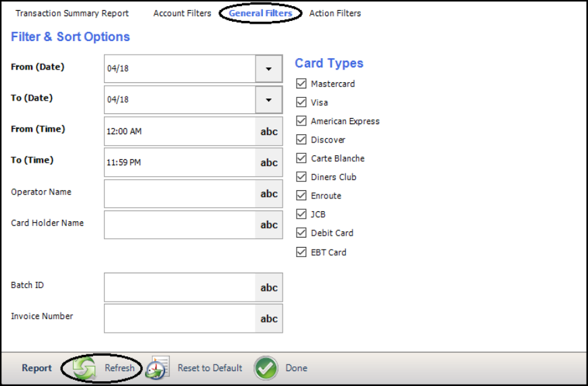
Task: Uncheck the Mastercard checkbox
Action: [301, 83]
